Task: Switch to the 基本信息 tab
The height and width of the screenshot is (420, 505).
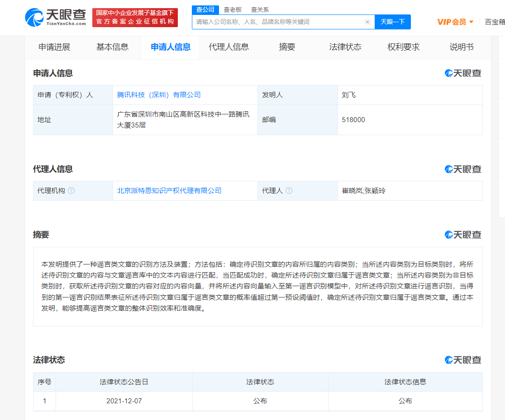Action: [x=112, y=47]
